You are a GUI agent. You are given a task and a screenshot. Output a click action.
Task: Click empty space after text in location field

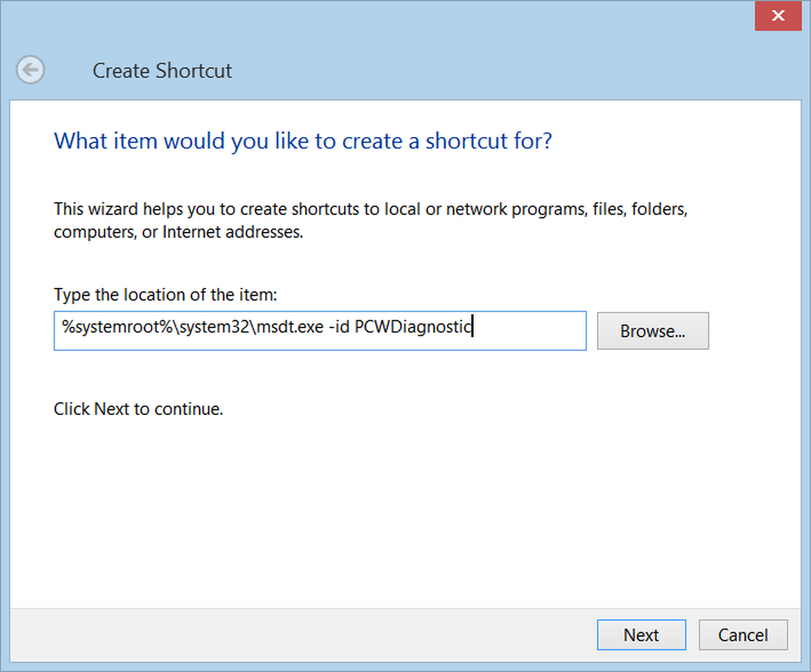pyautogui.click(x=531, y=331)
